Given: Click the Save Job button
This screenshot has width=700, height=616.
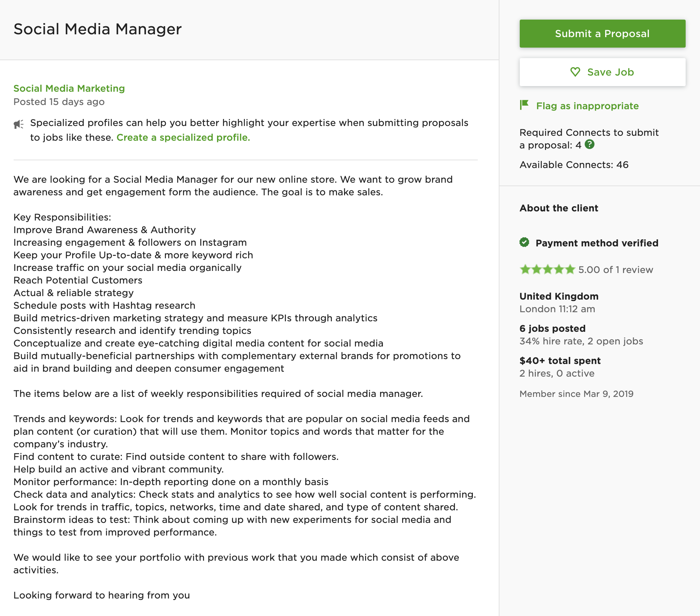Looking at the screenshot, I should pos(602,72).
